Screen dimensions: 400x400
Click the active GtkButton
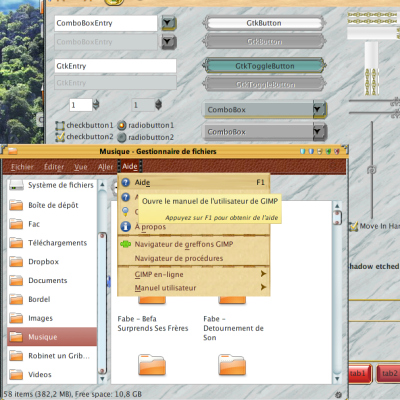pyautogui.click(x=264, y=23)
